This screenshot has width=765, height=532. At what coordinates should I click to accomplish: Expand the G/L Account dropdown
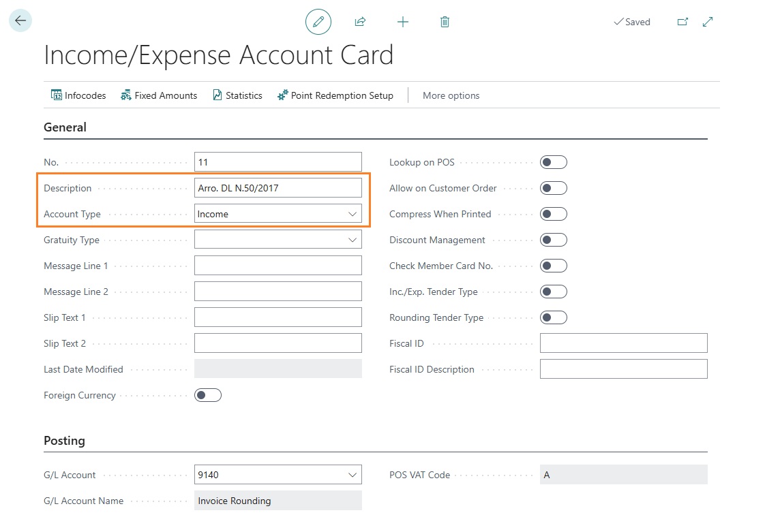pos(352,475)
